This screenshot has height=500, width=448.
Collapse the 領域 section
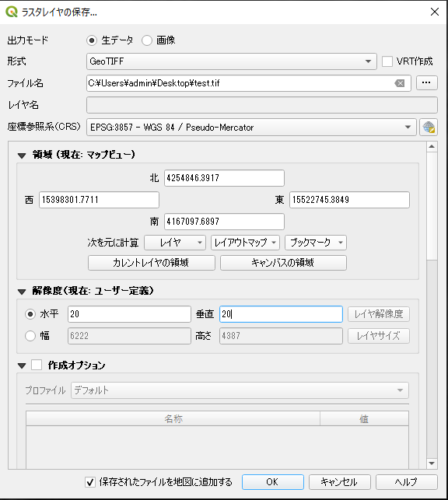point(22,156)
